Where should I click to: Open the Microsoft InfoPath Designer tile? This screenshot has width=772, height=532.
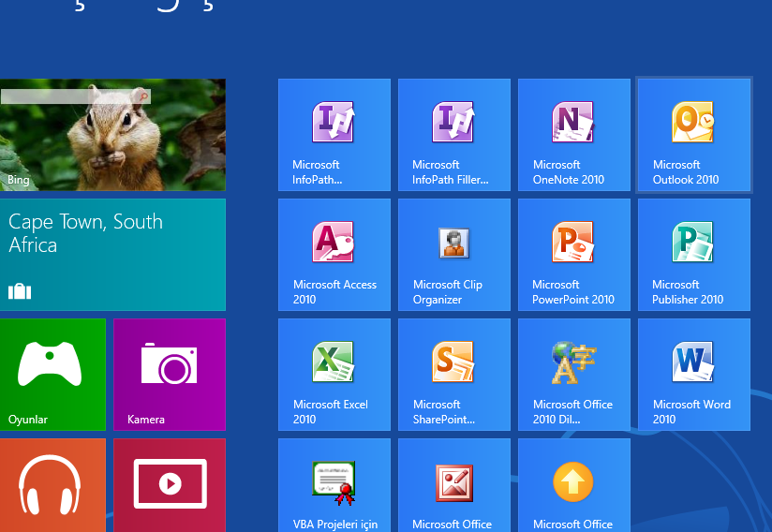334,135
